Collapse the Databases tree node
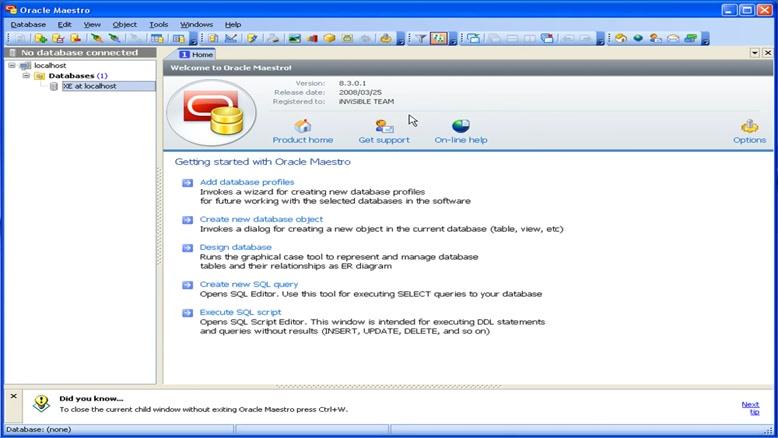 tap(26, 76)
